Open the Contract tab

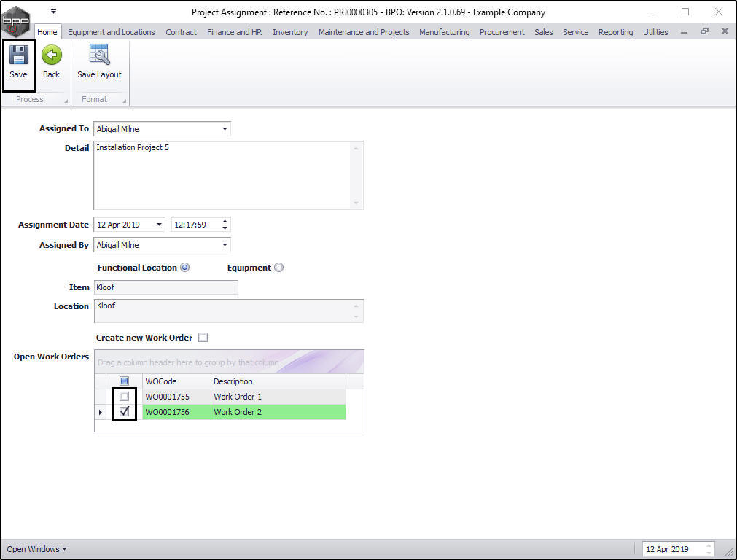point(181,32)
